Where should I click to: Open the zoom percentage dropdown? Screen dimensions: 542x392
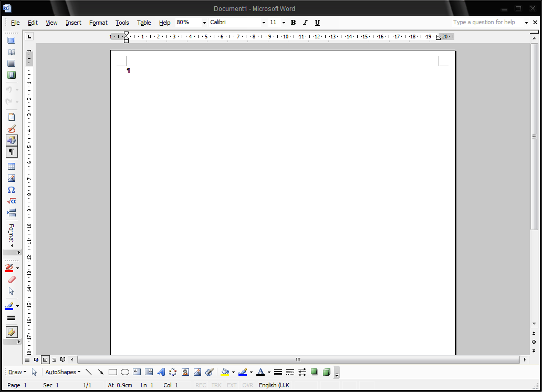point(204,23)
